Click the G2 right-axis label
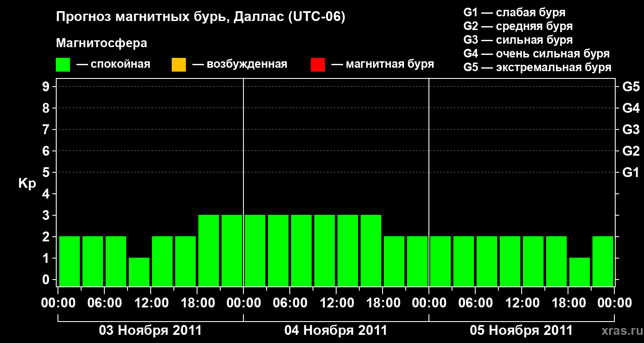The height and width of the screenshot is (343, 644). click(x=631, y=151)
